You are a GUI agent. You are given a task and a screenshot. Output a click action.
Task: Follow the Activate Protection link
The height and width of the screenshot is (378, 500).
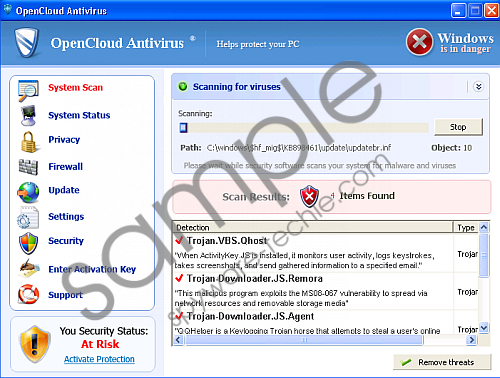[99, 359]
